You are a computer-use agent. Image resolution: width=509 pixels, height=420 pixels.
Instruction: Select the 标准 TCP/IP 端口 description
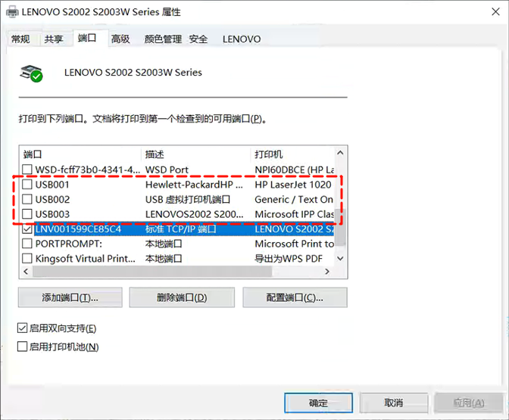coord(180,229)
